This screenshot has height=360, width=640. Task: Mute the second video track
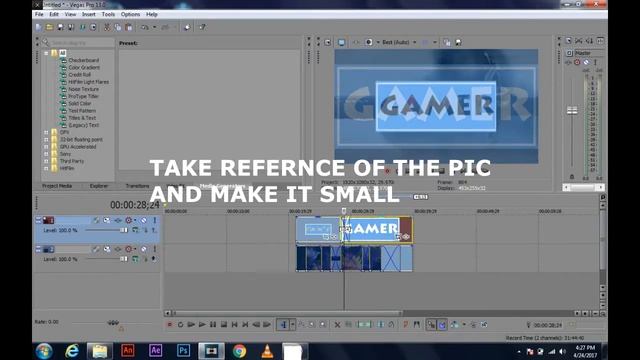click(x=144, y=249)
